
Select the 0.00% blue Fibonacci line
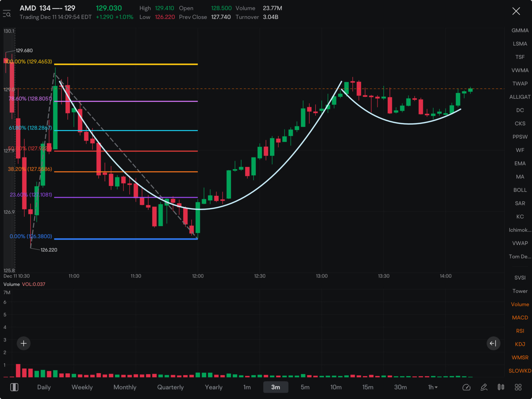point(126,239)
